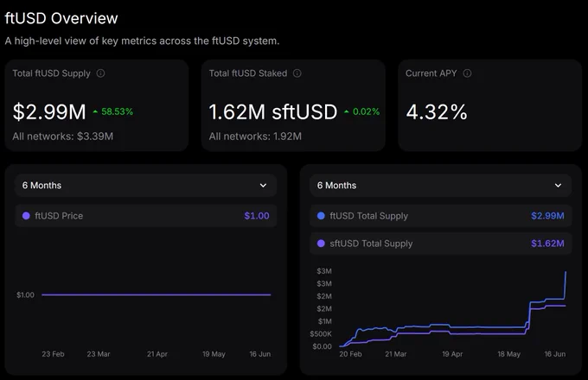Image resolution: width=588 pixels, height=380 pixels.
Task: Click the $0.00 label on supply chart axis
Action: pyautogui.click(x=322, y=346)
